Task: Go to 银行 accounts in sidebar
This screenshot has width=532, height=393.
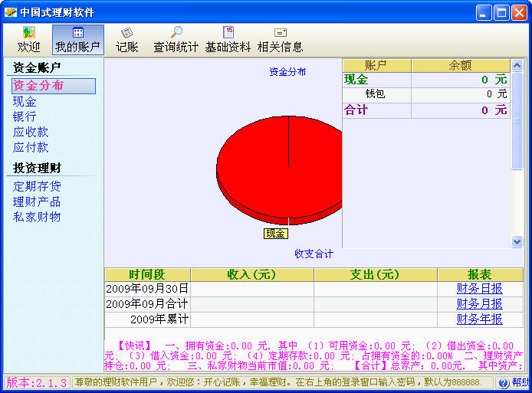Action: 25,116
